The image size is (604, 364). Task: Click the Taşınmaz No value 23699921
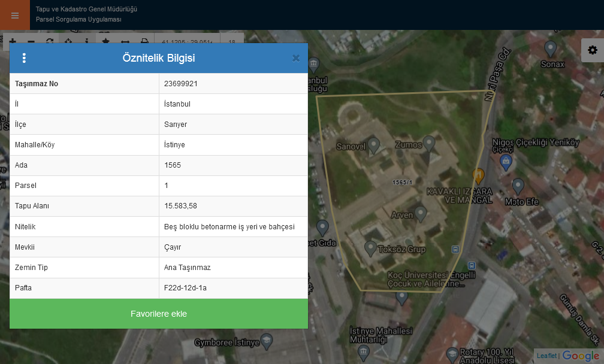[x=181, y=84]
